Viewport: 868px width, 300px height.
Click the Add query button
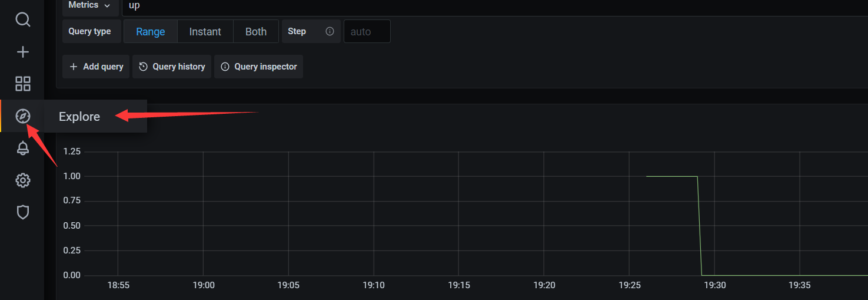(x=97, y=67)
